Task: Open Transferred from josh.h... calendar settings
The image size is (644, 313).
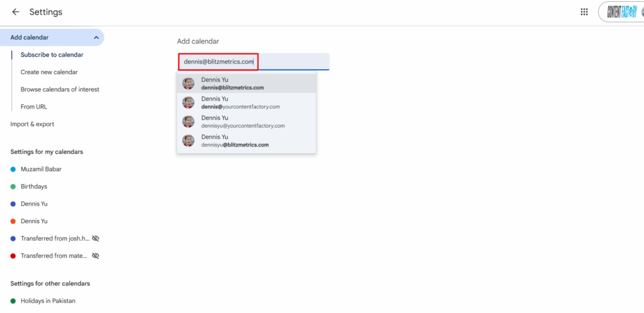Action: tap(55, 238)
